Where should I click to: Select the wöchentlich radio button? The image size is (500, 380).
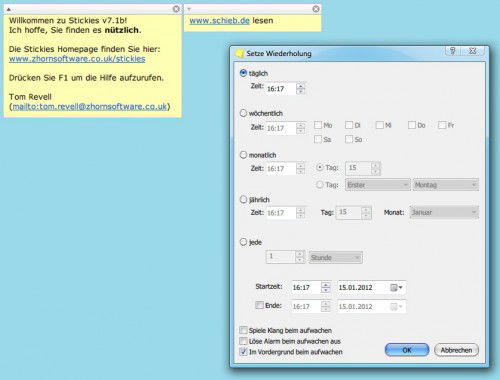pos(243,113)
